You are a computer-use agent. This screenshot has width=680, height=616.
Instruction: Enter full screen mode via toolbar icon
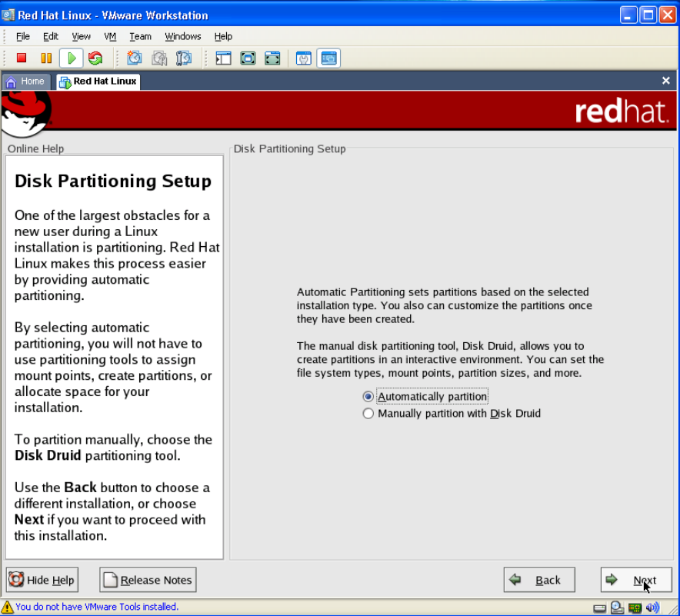[248, 58]
